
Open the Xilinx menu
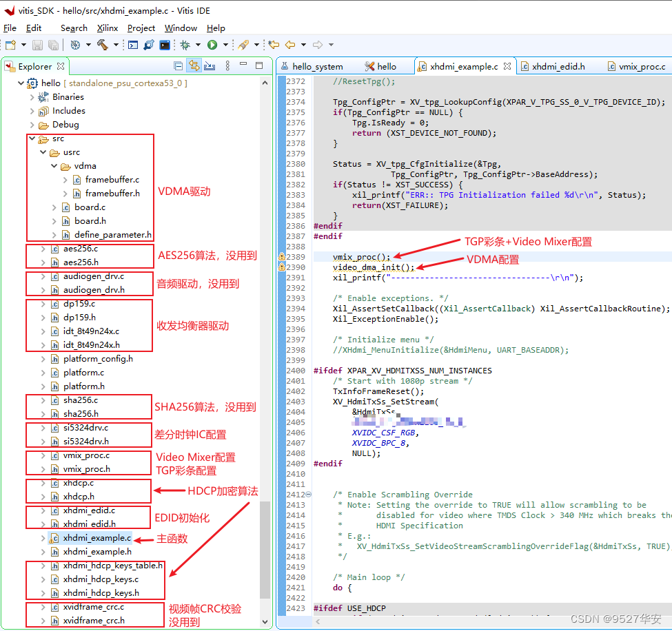107,28
